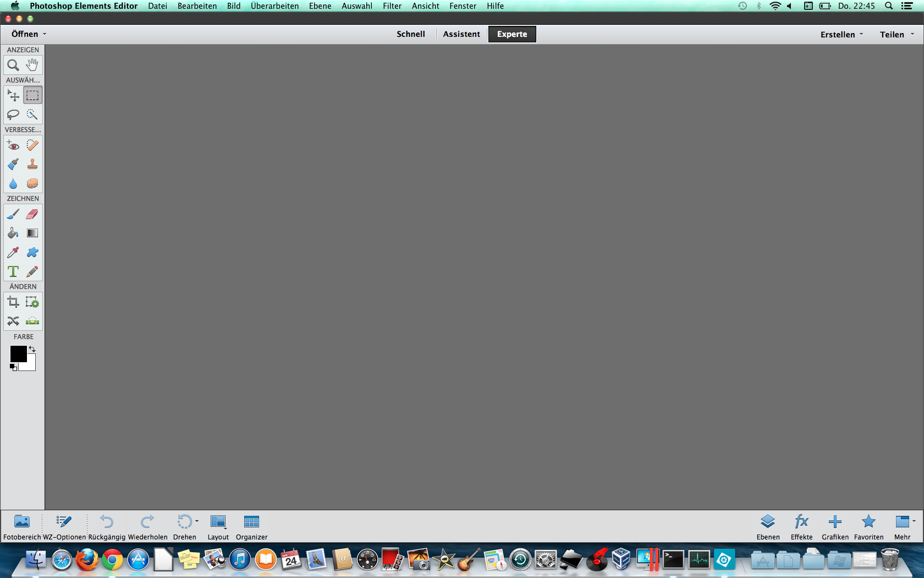924x578 pixels.
Task: Select the Crop tool
Action: tap(13, 302)
